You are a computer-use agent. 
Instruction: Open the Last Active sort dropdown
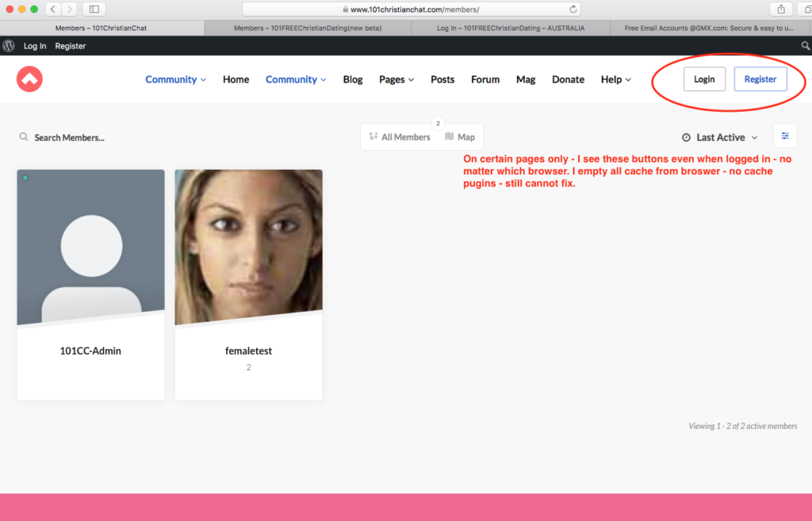coord(720,137)
